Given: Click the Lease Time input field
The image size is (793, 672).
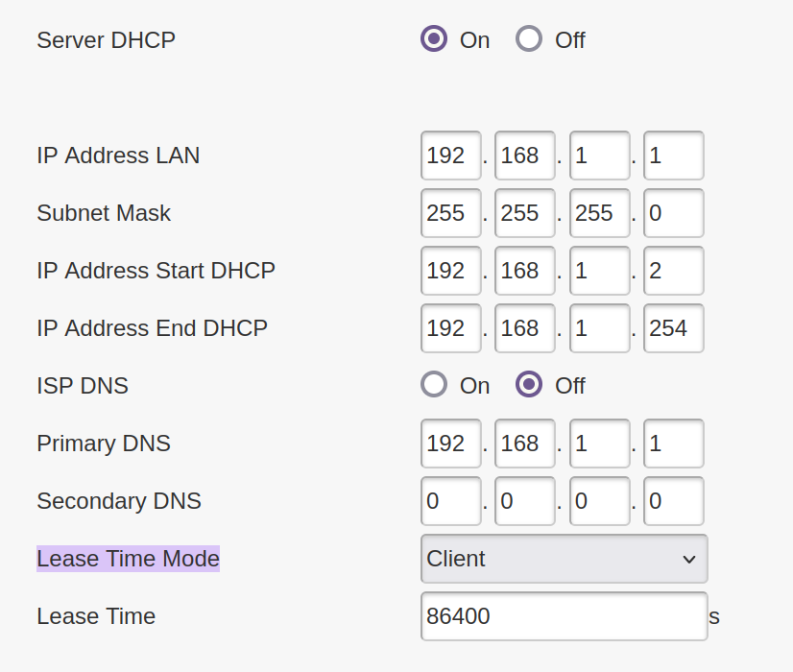Looking at the screenshot, I should (x=564, y=616).
